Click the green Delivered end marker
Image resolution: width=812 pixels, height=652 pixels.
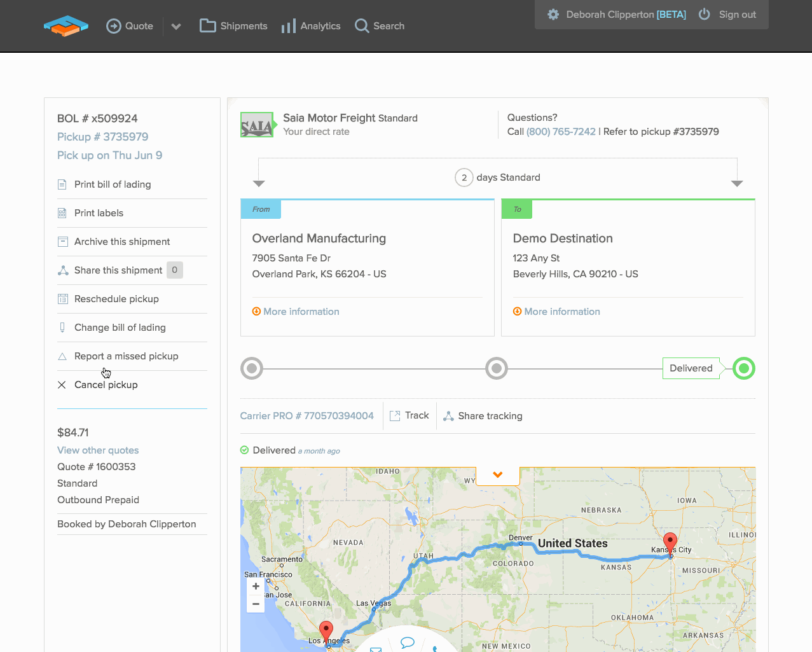pyautogui.click(x=744, y=368)
